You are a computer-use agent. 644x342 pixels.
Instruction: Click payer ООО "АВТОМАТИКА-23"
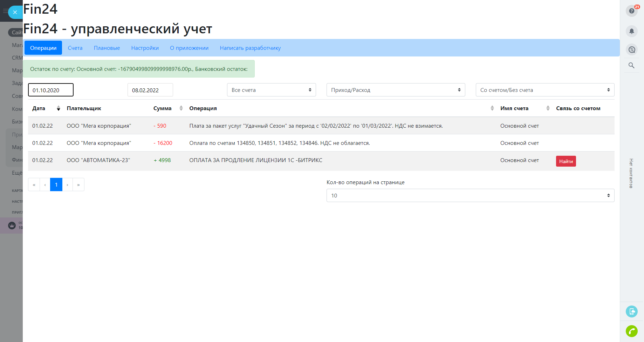(98, 160)
